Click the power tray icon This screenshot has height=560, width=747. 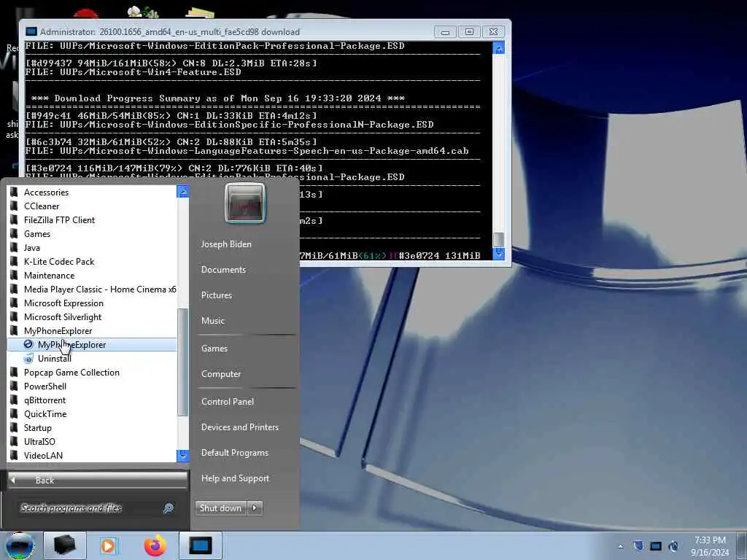pos(673,546)
